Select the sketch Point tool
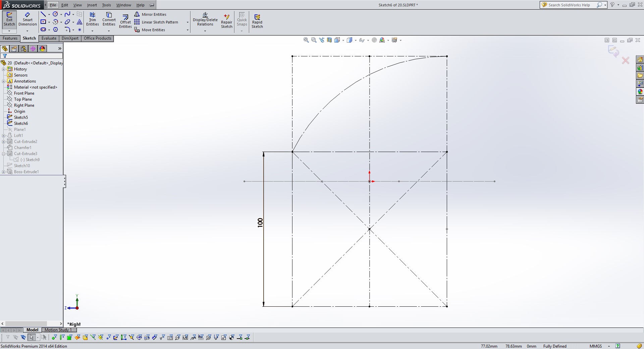Image resolution: width=644 pixels, height=349 pixels. coord(79,30)
